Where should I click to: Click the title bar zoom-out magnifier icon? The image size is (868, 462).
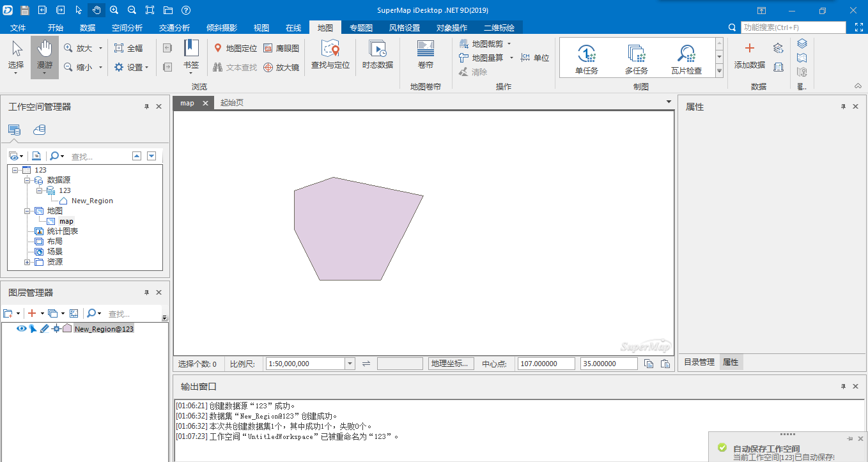[132, 10]
